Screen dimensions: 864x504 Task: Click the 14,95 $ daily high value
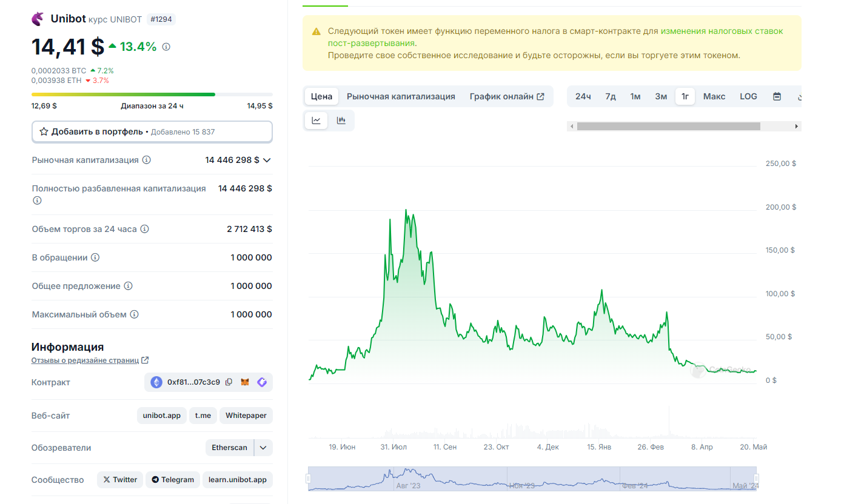point(260,105)
